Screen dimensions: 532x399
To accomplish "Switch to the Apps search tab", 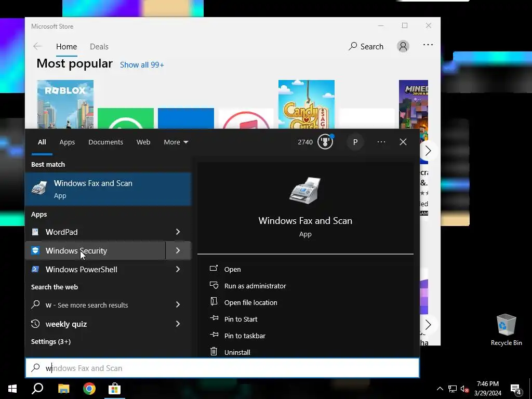I will [x=67, y=142].
